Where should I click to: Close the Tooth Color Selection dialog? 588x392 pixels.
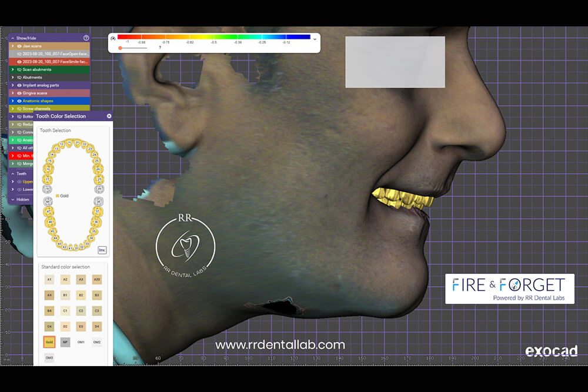(109, 116)
